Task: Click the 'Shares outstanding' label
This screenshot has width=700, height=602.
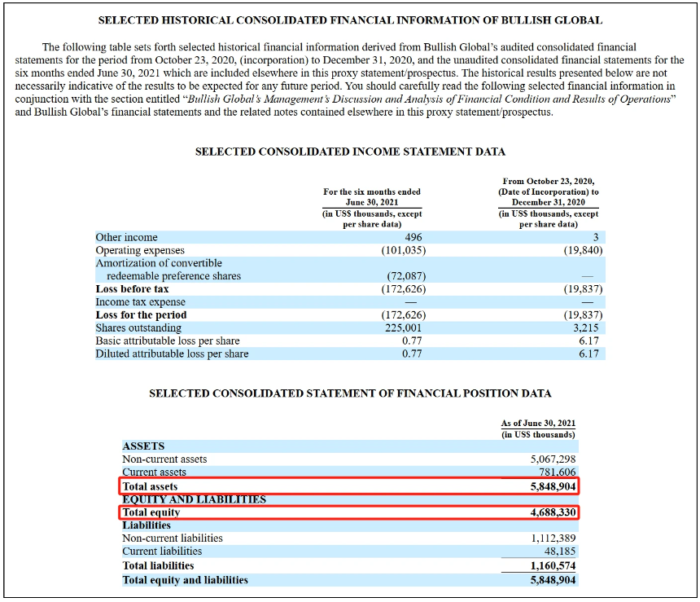Action: [138, 328]
